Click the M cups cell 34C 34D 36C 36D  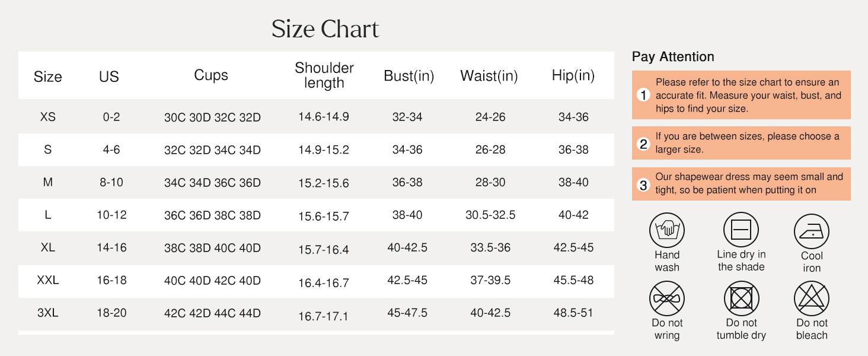pyautogui.click(x=212, y=183)
